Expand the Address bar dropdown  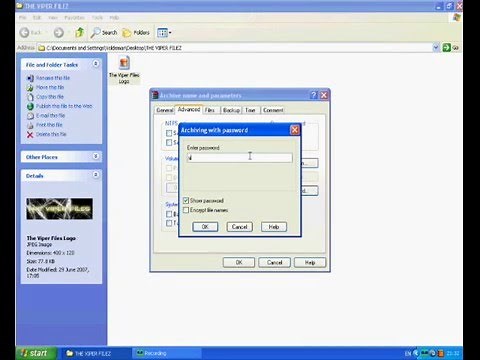pos(436,48)
